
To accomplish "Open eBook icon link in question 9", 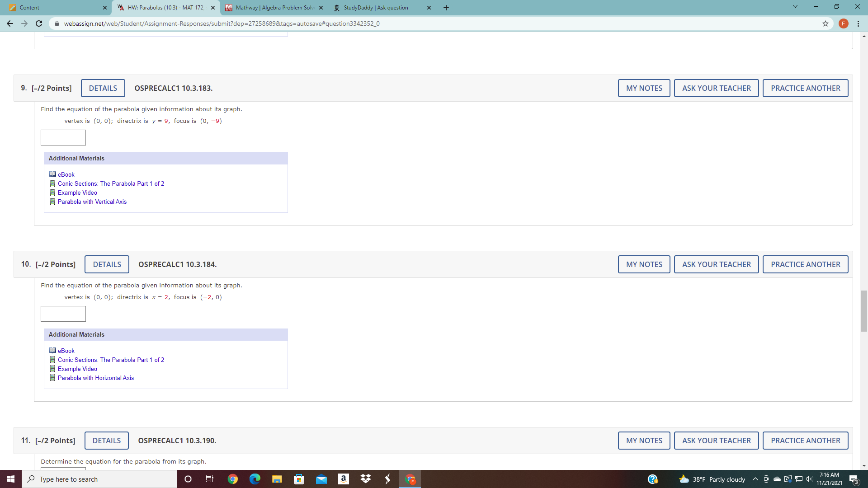I will 52,174.
